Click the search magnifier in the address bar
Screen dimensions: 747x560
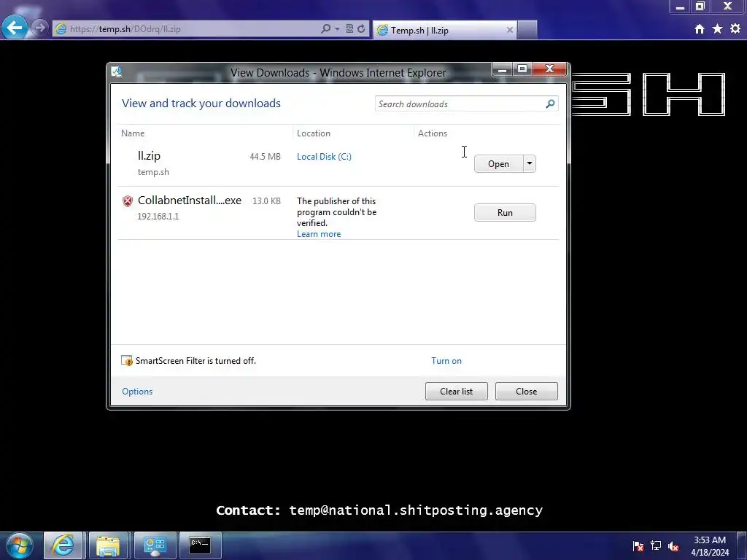pos(325,28)
